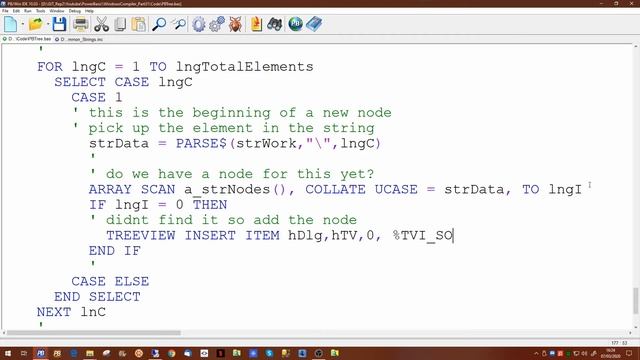Cut selection with the scissors icon
The image size is (640, 360).
coord(101,24)
